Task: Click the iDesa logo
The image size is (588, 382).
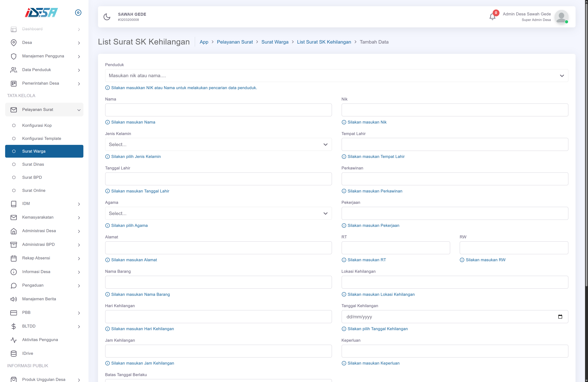Action: (41, 13)
